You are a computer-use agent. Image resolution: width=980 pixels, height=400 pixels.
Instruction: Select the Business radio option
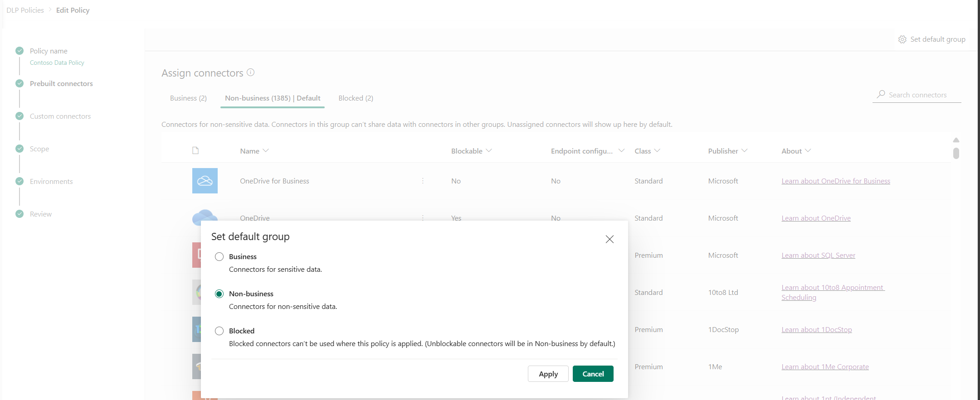pos(219,257)
